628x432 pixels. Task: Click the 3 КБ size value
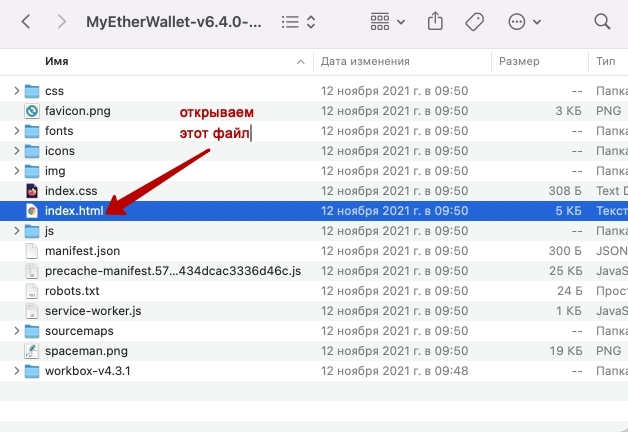[568, 111]
